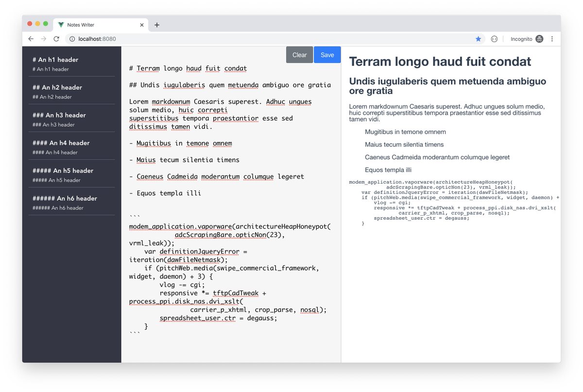This screenshot has width=583, height=392.
Task: Click the '- Maius tecum silentia timens' editor line
Action: click(184, 160)
